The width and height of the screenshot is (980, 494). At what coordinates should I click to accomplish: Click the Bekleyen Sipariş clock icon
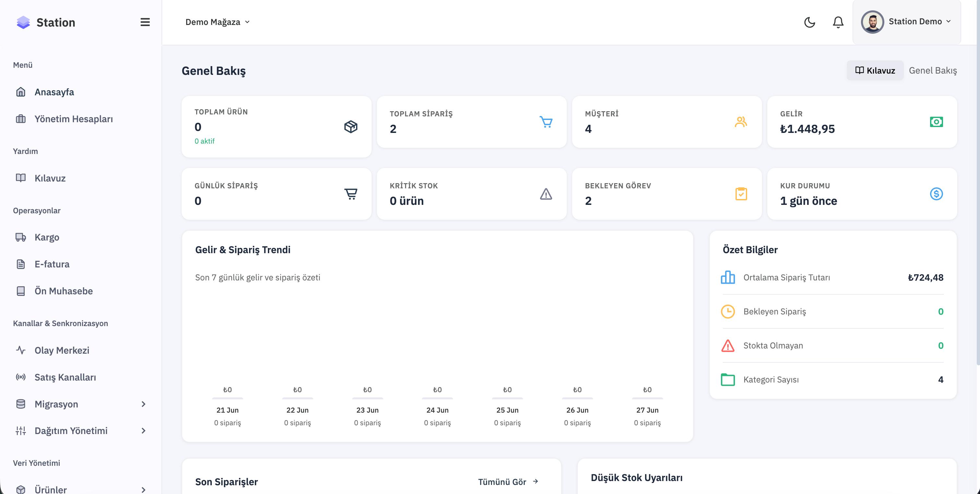728,312
